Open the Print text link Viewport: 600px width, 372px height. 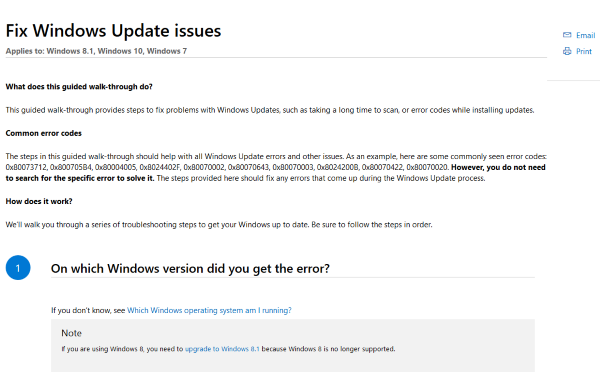[x=584, y=51]
